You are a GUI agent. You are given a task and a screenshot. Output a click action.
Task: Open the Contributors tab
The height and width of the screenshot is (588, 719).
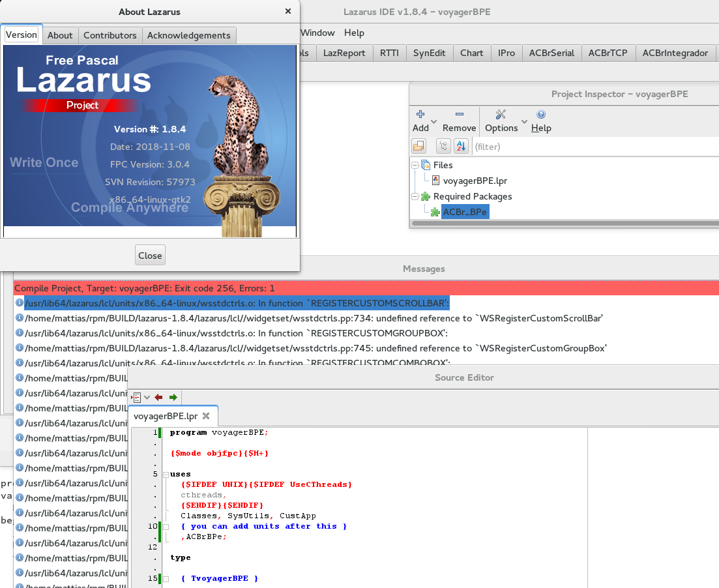pos(110,35)
